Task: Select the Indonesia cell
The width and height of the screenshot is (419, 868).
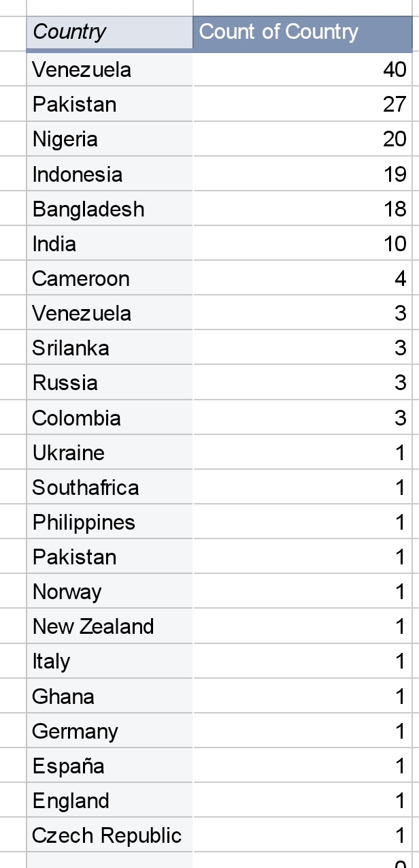Action: click(x=109, y=174)
